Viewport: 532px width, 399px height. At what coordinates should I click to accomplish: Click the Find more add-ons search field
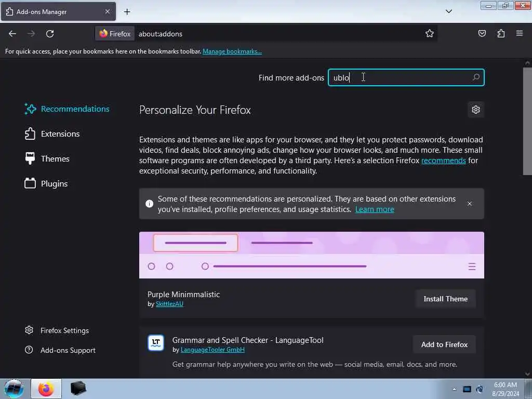click(406, 77)
